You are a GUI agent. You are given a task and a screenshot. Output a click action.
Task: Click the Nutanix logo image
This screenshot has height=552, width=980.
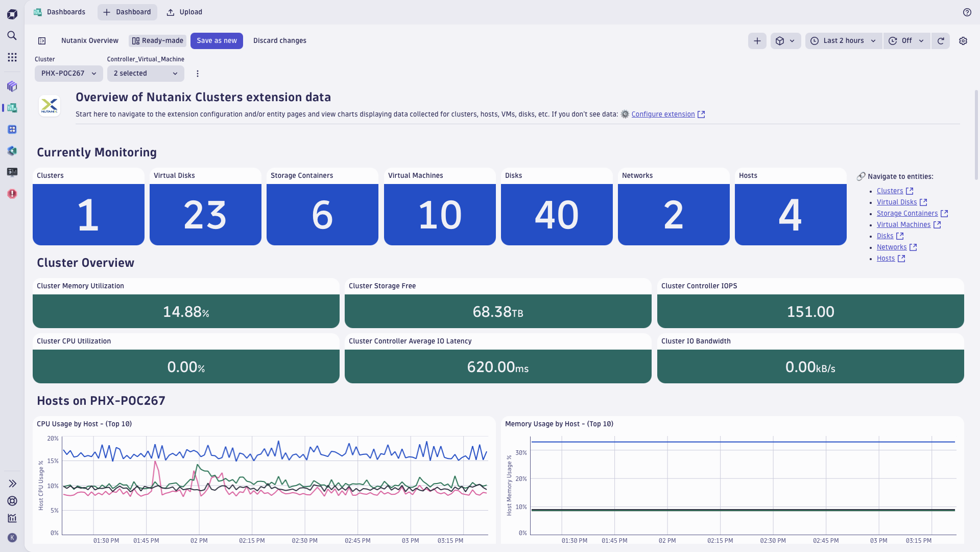pos(50,106)
